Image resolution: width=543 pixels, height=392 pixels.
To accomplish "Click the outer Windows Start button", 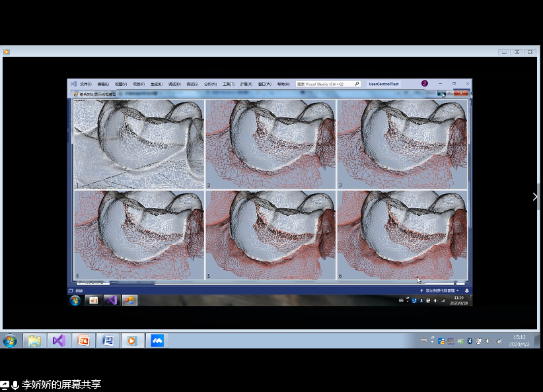I will pos(10,341).
